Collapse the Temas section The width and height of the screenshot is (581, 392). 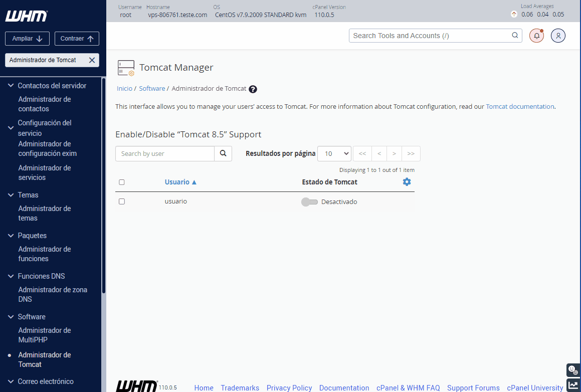(x=11, y=195)
